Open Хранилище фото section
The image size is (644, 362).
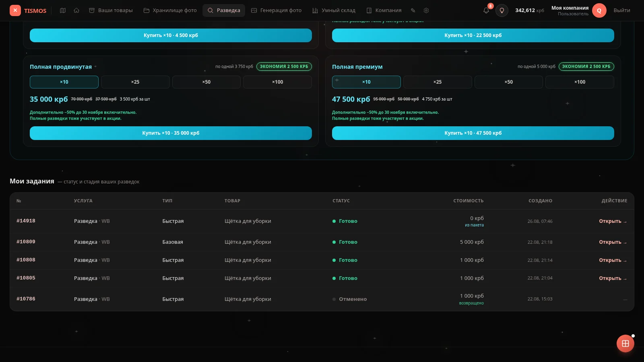(x=170, y=10)
